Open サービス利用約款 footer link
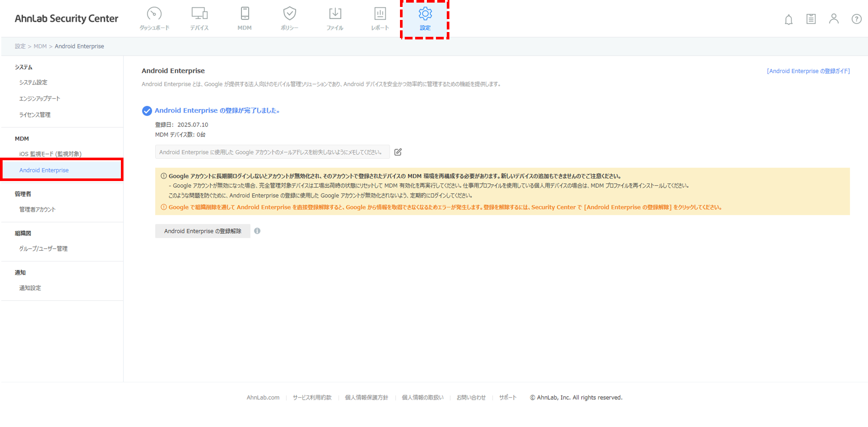 (x=312, y=398)
